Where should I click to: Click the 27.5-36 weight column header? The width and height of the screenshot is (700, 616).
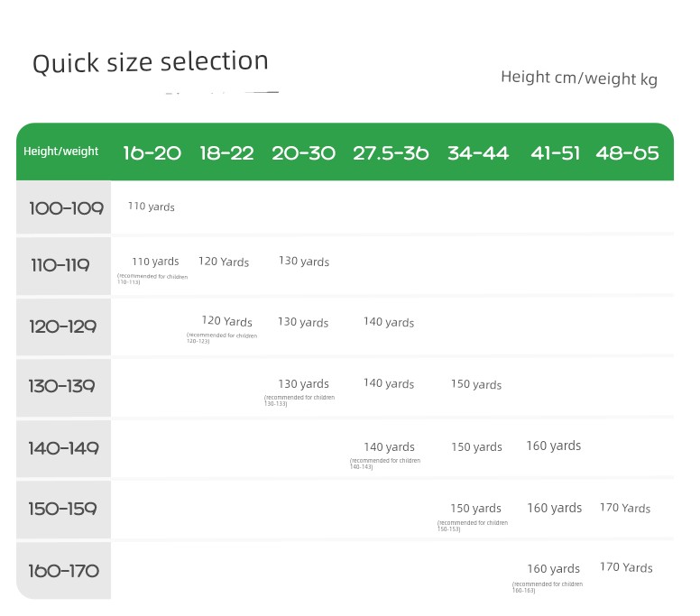[391, 153]
